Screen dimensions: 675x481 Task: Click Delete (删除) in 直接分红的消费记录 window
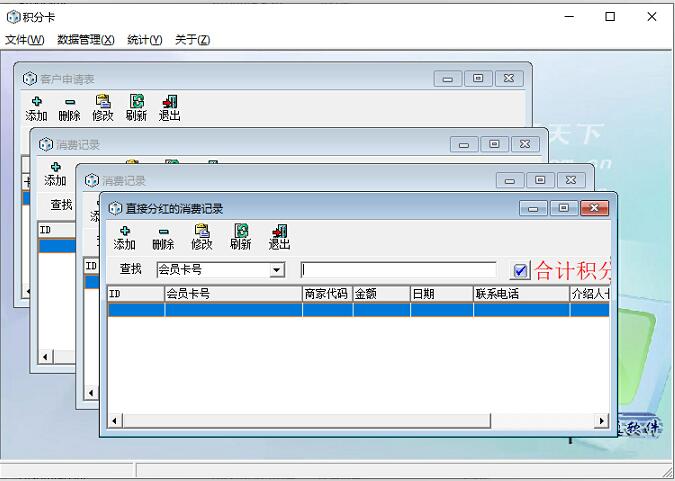[x=163, y=238]
